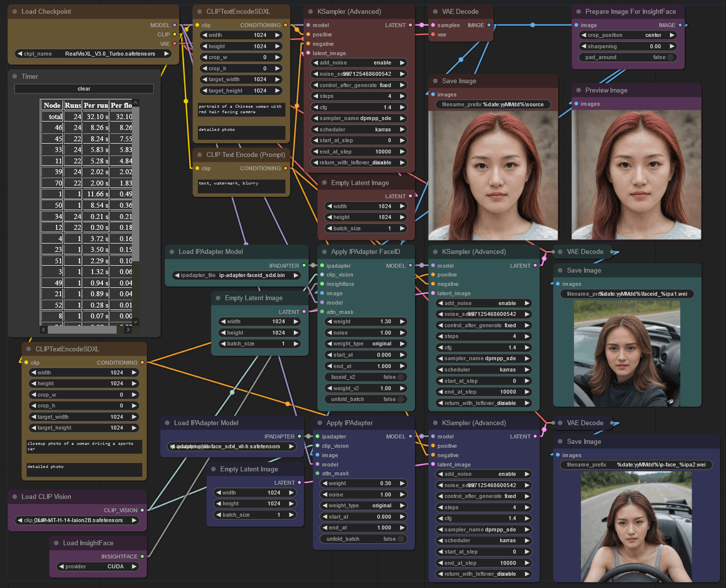Click the red-haired portrait in the Preview Image node
726x588 pixels.
(x=636, y=175)
